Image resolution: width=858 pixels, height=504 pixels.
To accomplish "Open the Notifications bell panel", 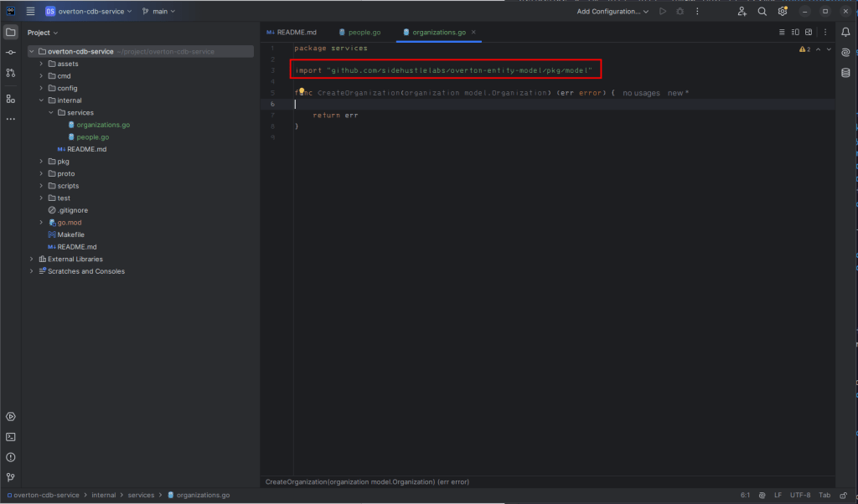I will 845,33.
